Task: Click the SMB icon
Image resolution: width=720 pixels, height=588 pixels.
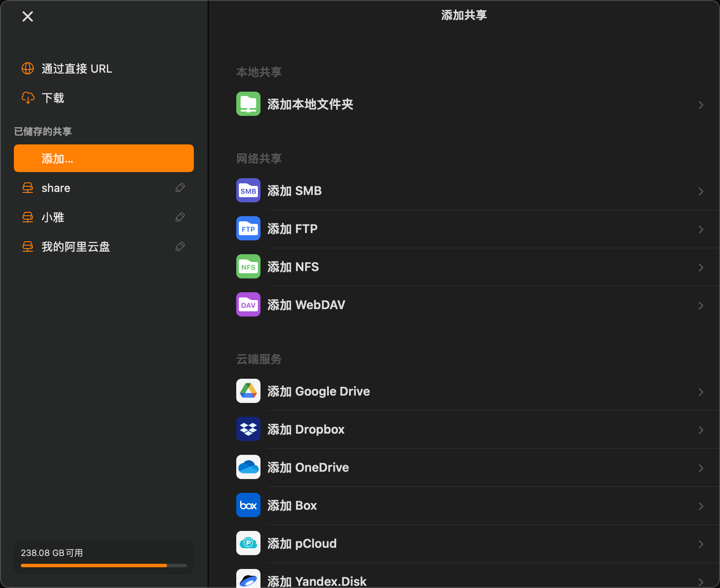Action: click(248, 190)
